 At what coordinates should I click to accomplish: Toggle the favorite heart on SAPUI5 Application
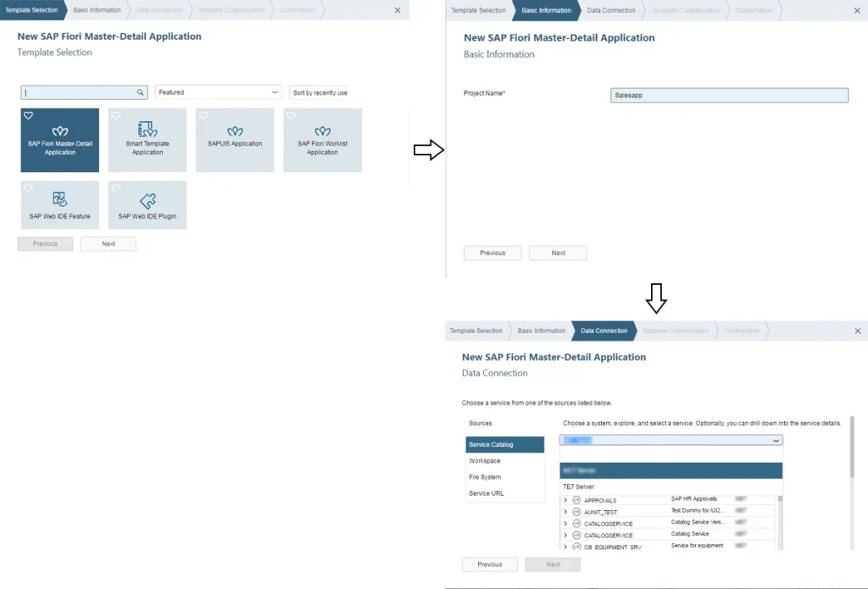(x=203, y=116)
